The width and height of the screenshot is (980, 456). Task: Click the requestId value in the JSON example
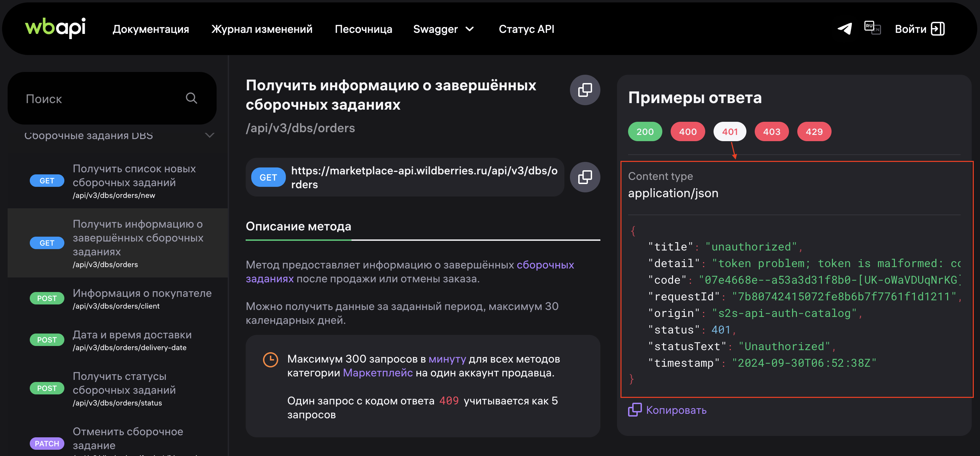point(843,297)
